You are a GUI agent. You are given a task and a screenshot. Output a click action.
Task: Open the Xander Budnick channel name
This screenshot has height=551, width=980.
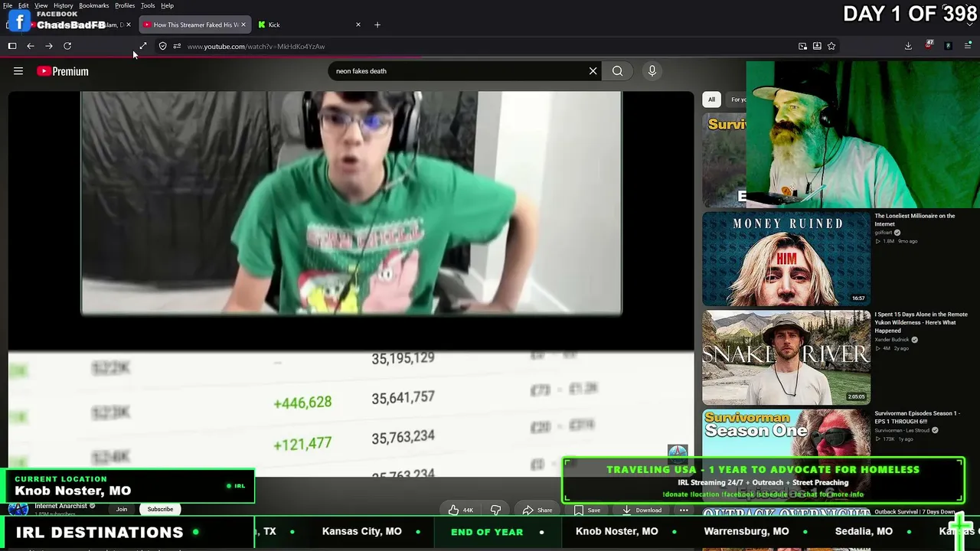[x=892, y=340]
